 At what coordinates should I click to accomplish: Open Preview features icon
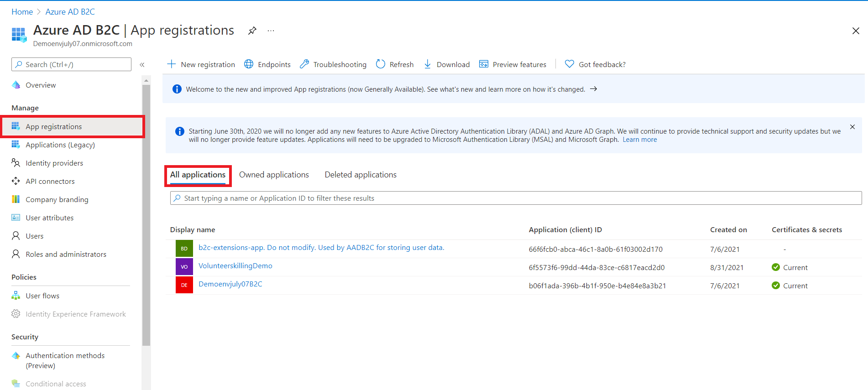point(484,64)
